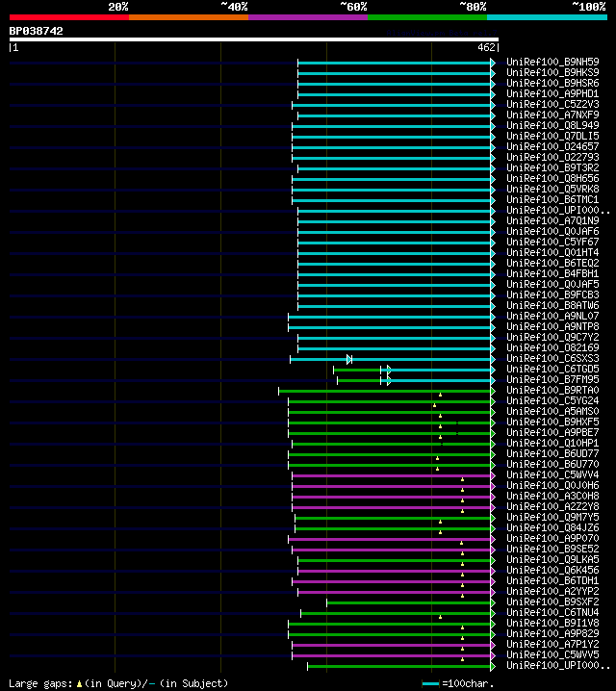Open hit UniRef100_B9HSR6
The image size is (616, 691).
tap(552, 83)
